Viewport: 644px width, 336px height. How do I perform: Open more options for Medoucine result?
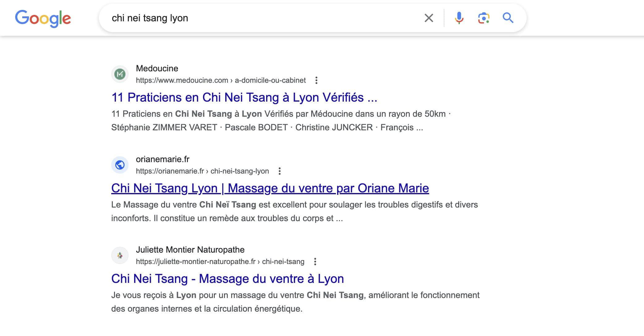(316, 80)
